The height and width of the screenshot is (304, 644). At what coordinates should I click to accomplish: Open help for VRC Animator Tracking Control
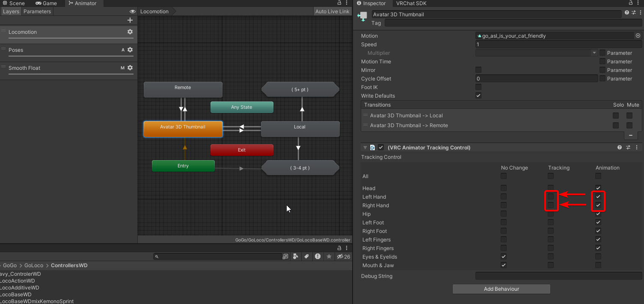pyautogui.click(x=620, y=147)
